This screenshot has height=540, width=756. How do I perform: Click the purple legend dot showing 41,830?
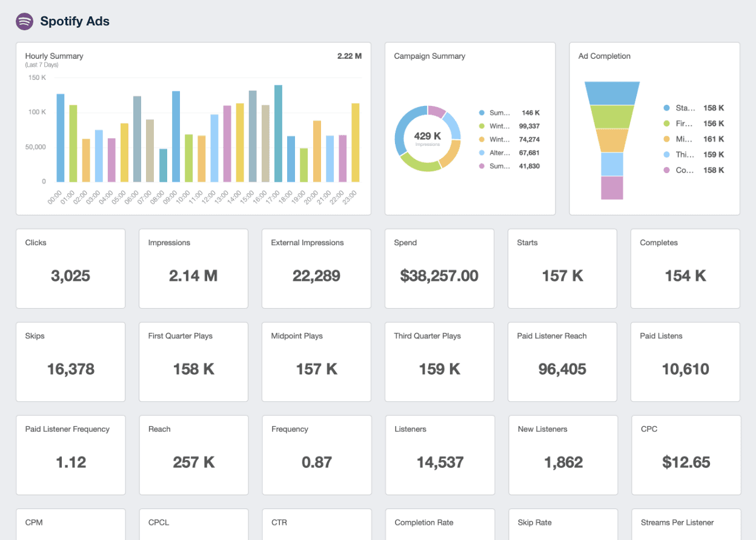[x=482, y=166]
